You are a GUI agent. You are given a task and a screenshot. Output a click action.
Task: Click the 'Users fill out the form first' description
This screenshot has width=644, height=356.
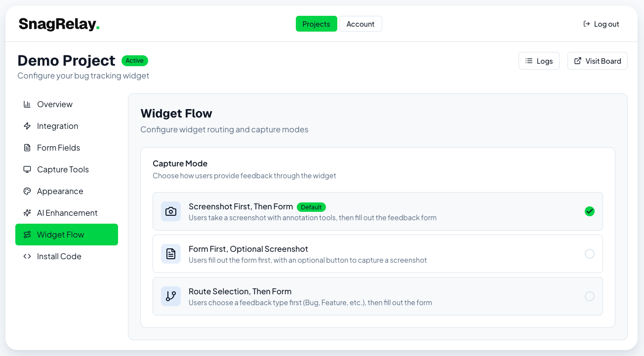point(308,260)
